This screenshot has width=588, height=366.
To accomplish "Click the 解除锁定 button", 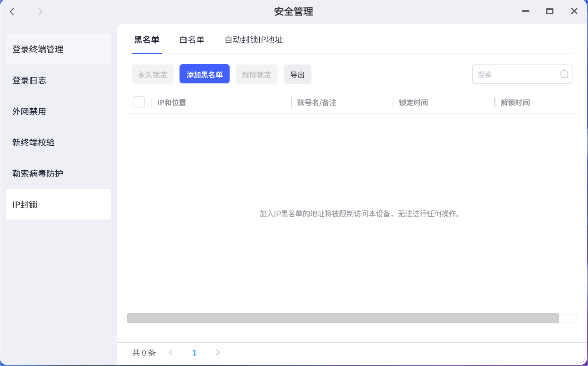I will pyautogui.click(x=257, y=74).
